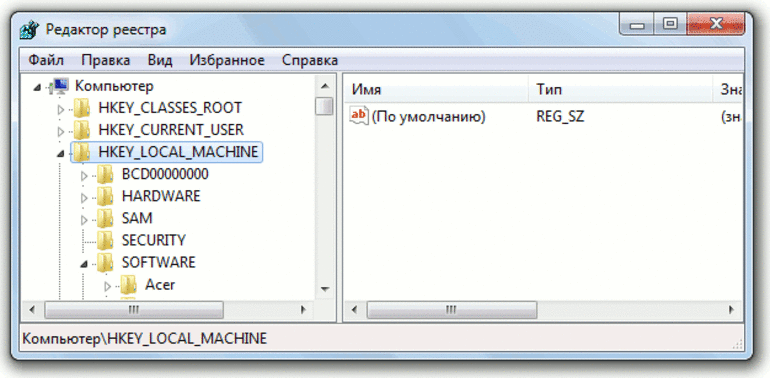The height and width of the screenshot is (378, 770).
Task: Click the HKEY_LOCAL_MACHINE folder icon
Action: [82, 152]
